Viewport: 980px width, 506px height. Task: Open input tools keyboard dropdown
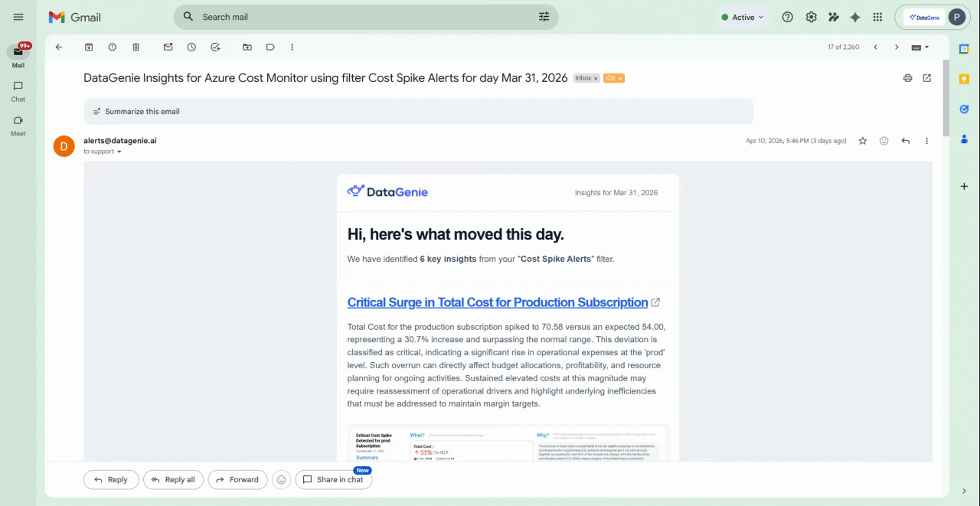(x=920, y=47)
